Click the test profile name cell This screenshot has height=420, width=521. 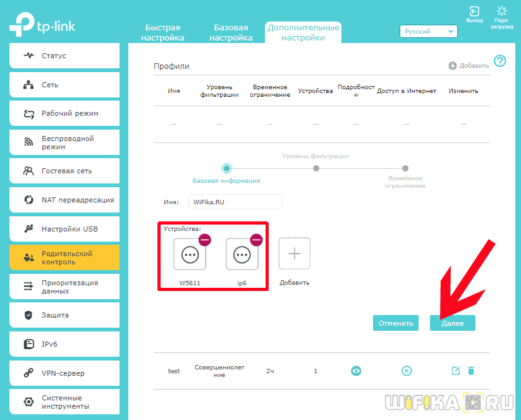pyautogui.click(x=174, y=371)
